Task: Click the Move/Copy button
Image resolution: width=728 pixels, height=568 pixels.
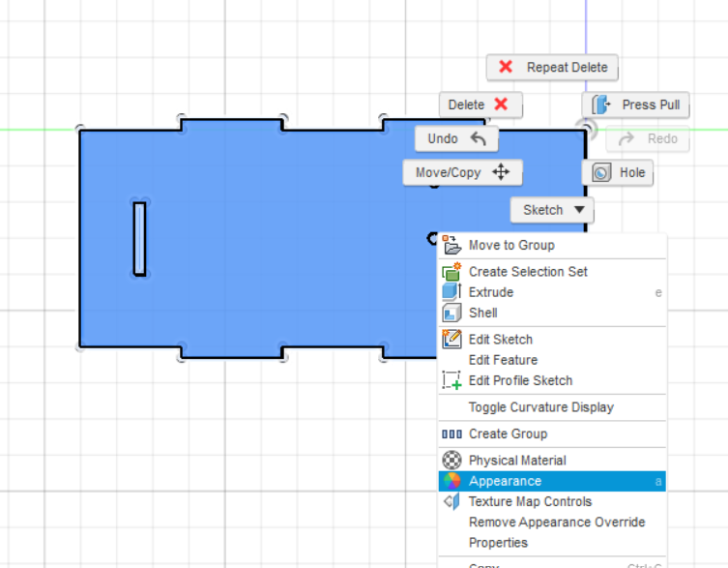Action: [x=462, y=172]
